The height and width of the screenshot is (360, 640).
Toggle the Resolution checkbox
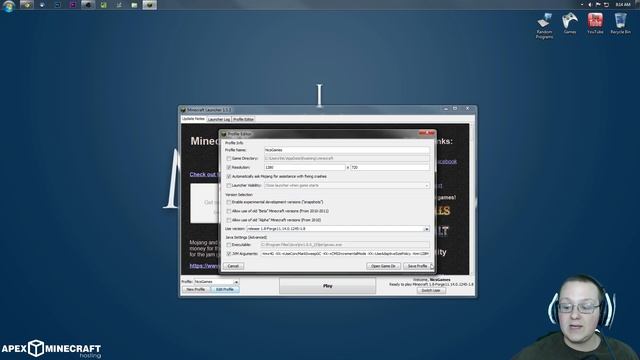[x=229, y=167]
